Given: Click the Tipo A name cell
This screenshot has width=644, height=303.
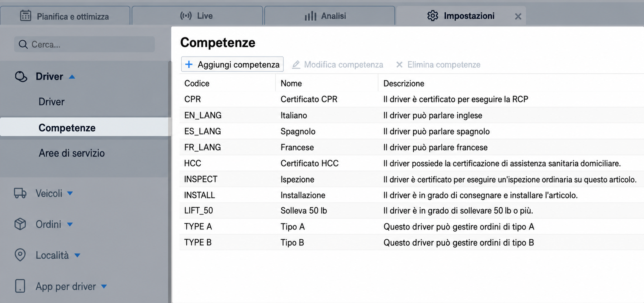Looking at the screenshot, I should click(292, 227).
